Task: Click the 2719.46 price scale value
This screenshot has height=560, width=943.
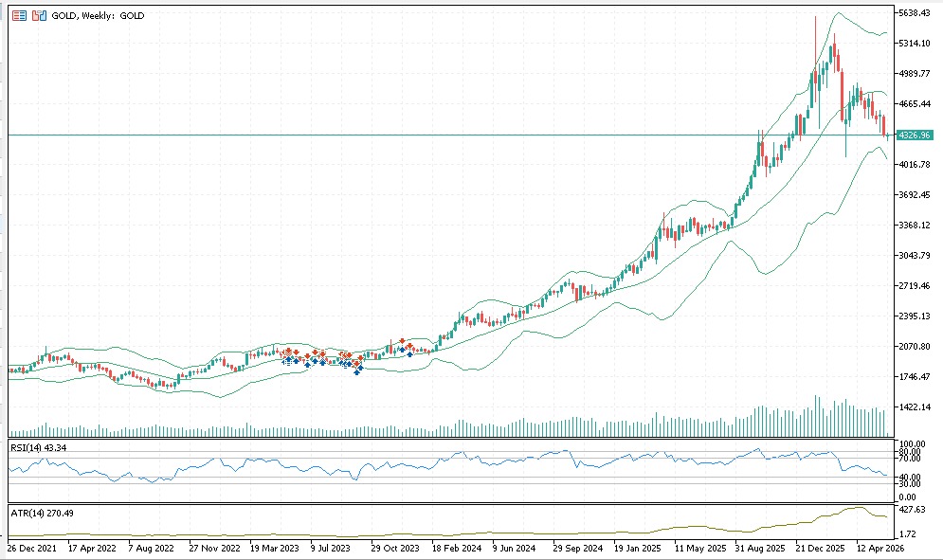Action: click(916, 286)
